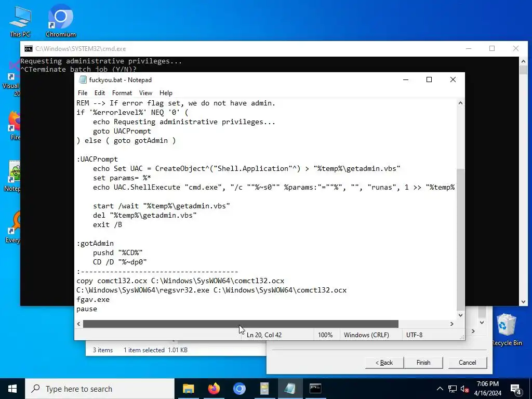
Task: Minimize the cmd.exe window
Action: coord(469,49)
